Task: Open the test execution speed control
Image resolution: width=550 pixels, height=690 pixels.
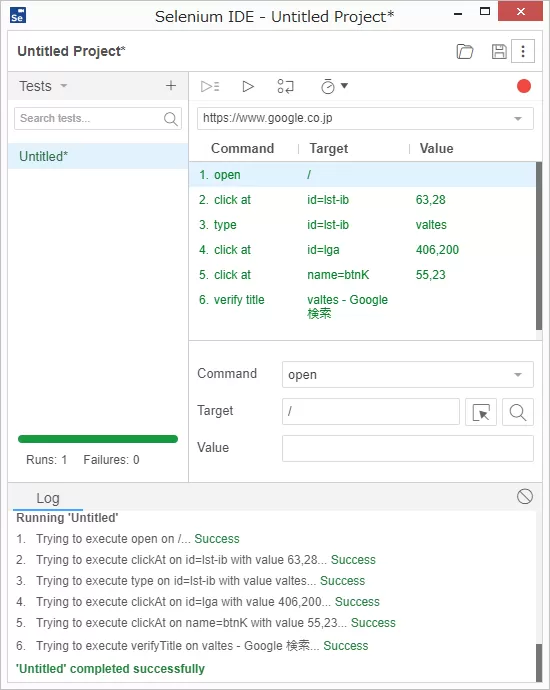Action: (328, 86)
